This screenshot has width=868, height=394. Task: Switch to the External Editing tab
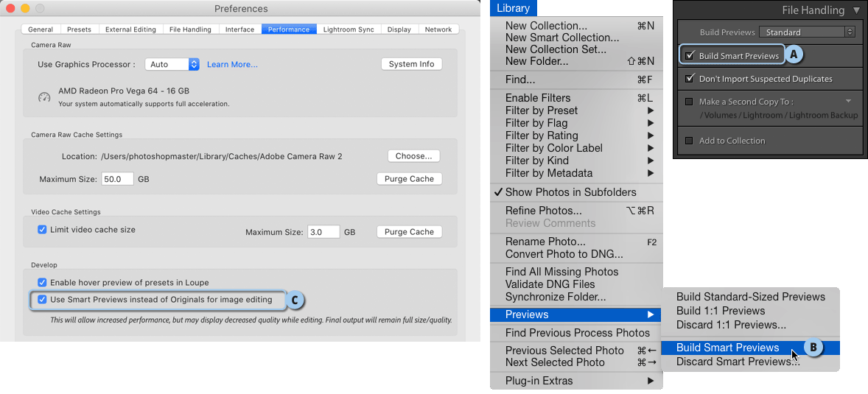[x=130, y=29]
